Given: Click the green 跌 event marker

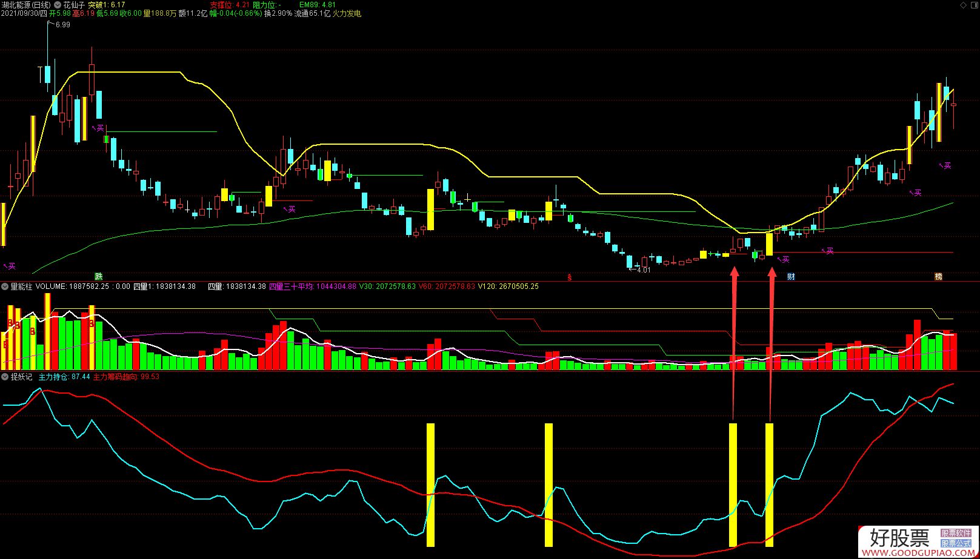Looking at the screenshot, I should 99,277.
